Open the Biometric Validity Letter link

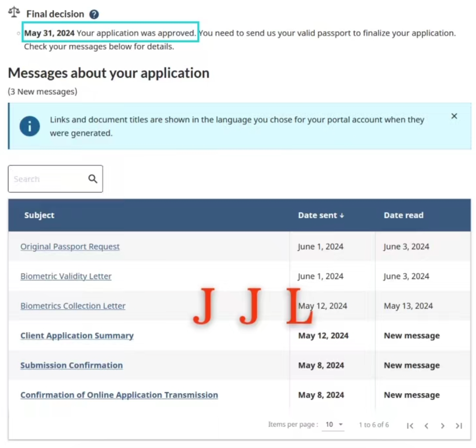coord(66,276)
